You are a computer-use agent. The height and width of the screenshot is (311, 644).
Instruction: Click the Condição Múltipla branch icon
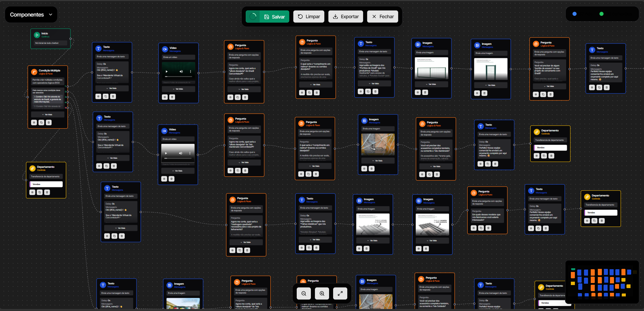click(34, 72)
